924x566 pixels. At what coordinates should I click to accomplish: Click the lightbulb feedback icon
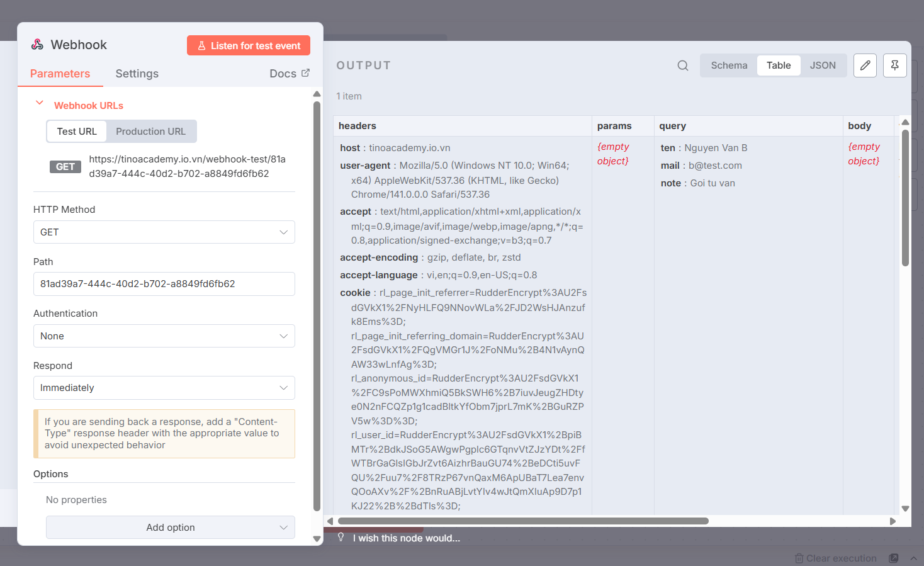point(341,537)
